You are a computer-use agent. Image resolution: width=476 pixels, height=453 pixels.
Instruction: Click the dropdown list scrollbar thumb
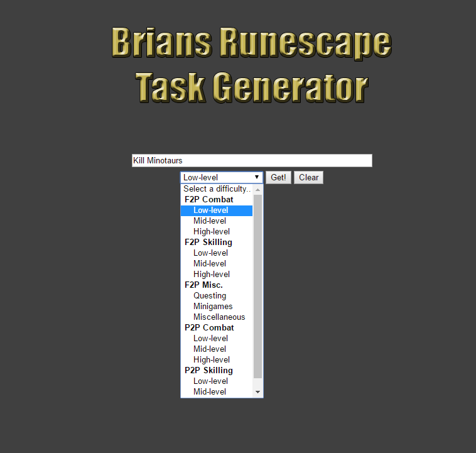tap(257, 287)
